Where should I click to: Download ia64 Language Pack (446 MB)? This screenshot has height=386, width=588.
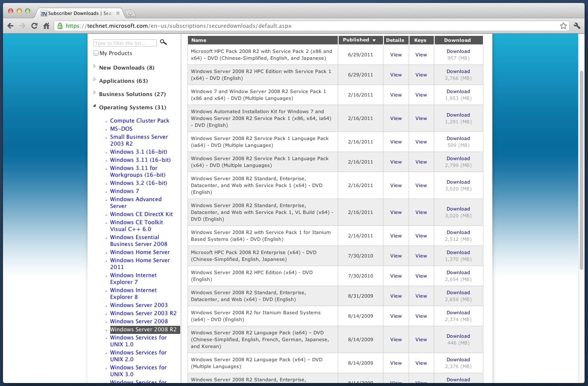(458, 336)
